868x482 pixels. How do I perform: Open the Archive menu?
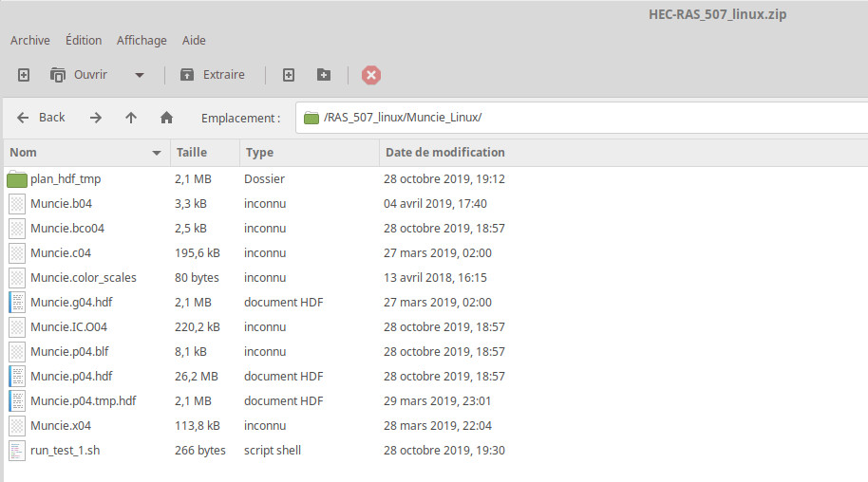[x=29, y=41]
